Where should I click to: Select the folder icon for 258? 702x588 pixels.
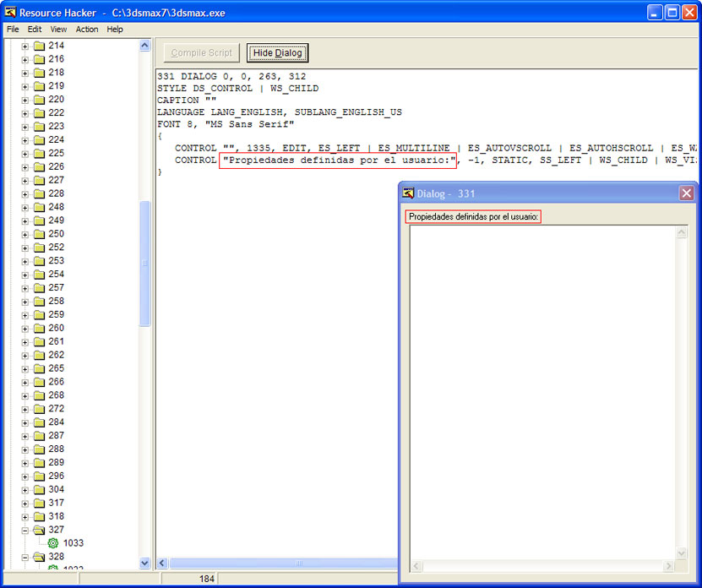[x=40, y=301]
